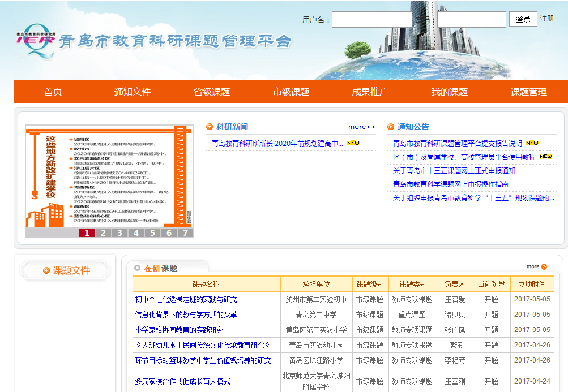Click the 承担单位 column header
This screenshot has height=392, width=568.
pos(316,284)
